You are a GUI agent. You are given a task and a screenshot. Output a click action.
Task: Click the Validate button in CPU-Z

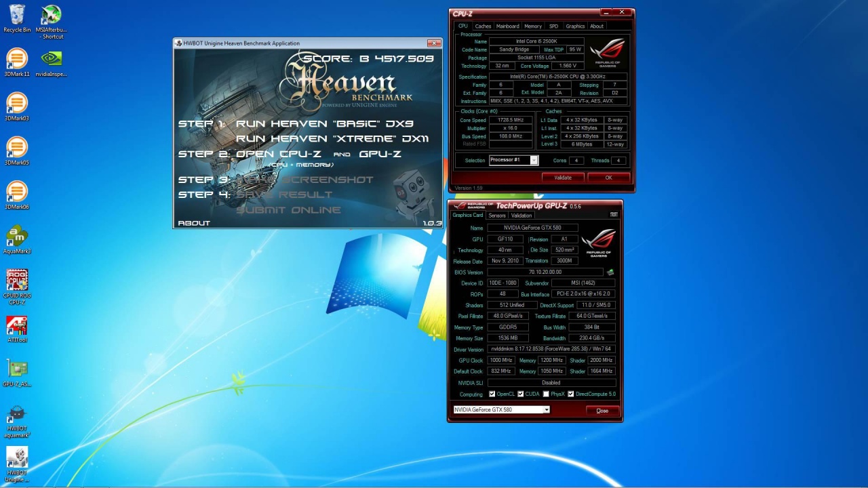coord(563,178)
